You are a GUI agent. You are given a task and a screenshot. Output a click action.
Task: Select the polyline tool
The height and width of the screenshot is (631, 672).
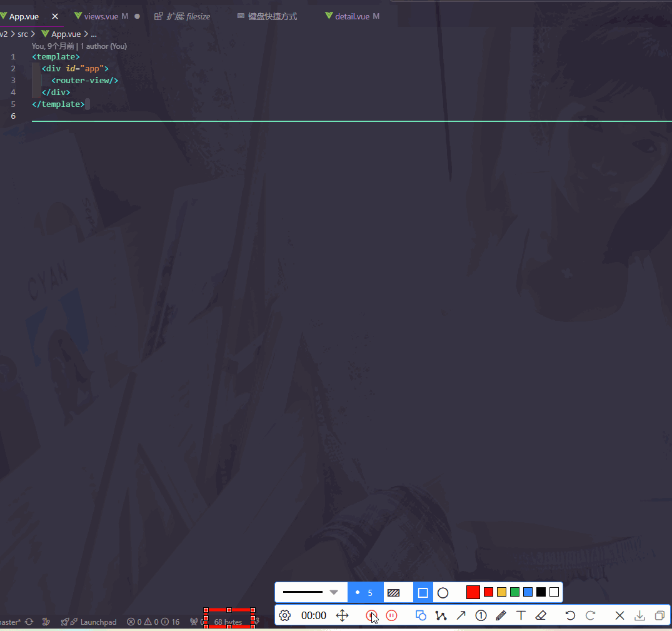tap(441, 615)
